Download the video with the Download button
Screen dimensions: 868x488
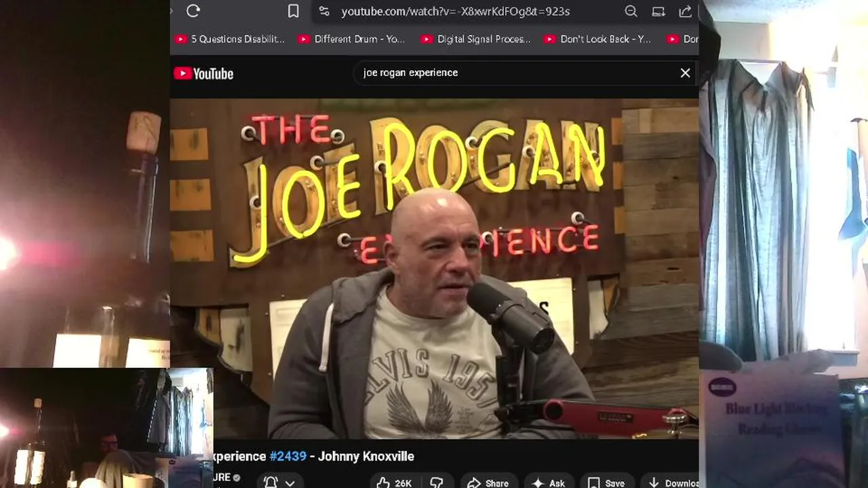670,483
